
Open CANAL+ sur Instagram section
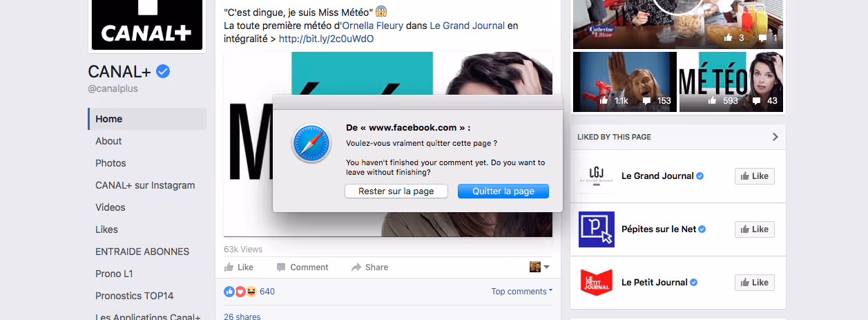coord(145,185)
